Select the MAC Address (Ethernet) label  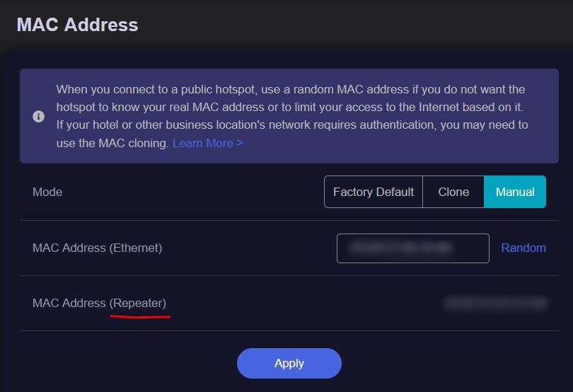click(x=97, y=248)
